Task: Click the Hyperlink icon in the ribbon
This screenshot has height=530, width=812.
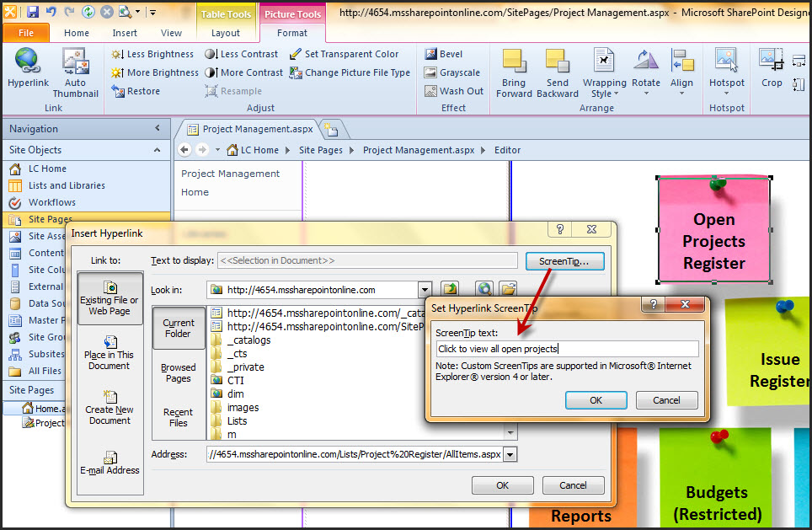Action: (28, 69)
